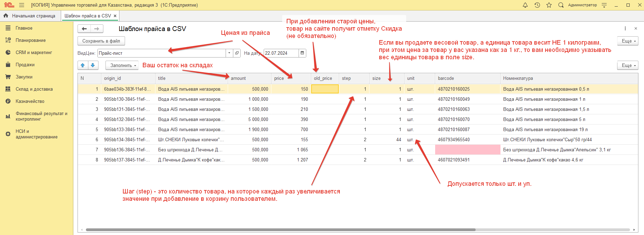Click the move row up arrow

click(x=83, y=65)
